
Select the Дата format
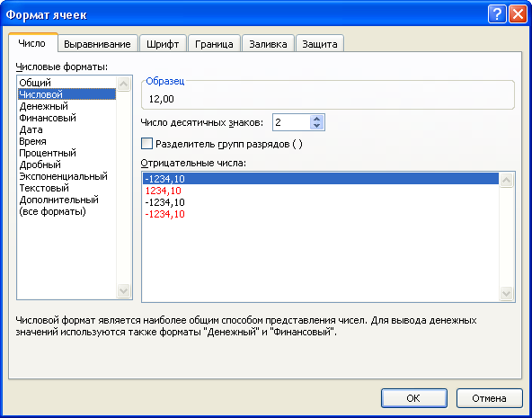pyautogui.click(x=66, y=129)
